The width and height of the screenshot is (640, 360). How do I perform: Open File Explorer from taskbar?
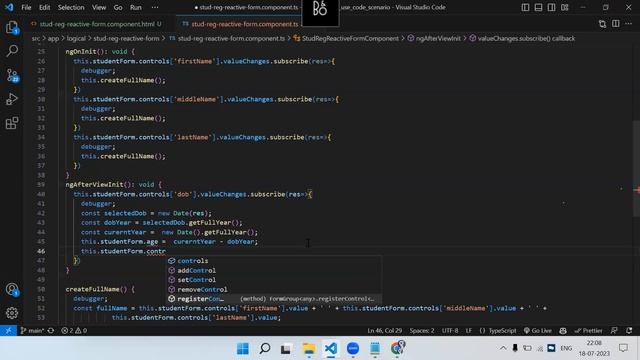click(x=309, y=348)
